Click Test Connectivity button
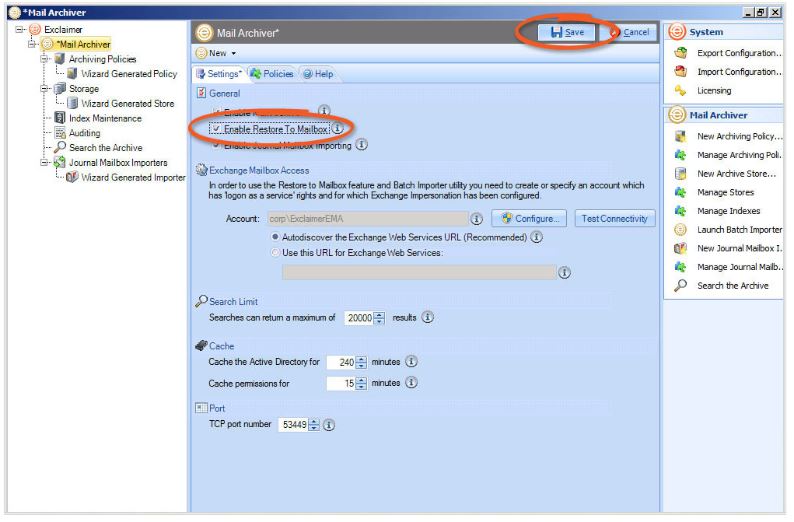The width and height of the screenshot is (794, 522). tap(614, 218)
